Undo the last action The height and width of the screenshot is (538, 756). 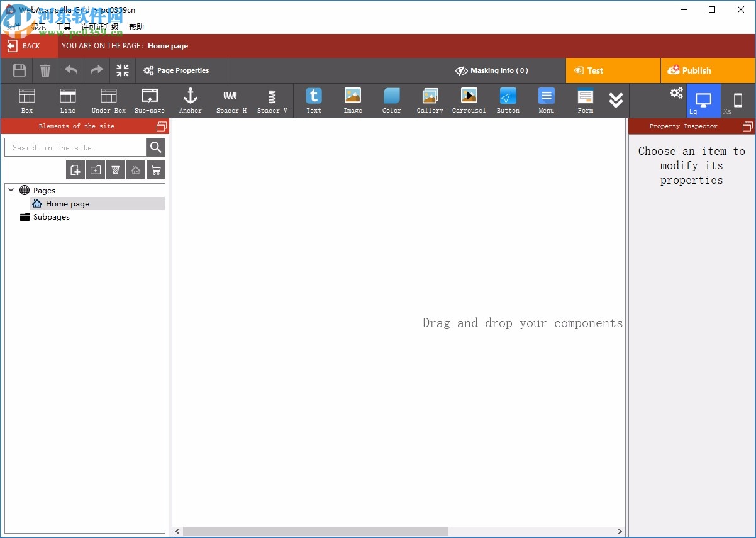[x=71, y=70]
